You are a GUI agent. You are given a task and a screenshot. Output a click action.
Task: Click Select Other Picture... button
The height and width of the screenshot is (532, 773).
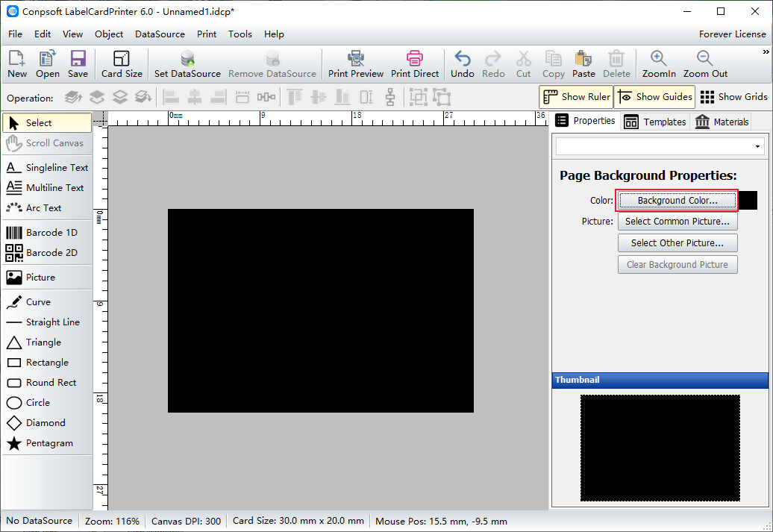[x=677, y=243]
